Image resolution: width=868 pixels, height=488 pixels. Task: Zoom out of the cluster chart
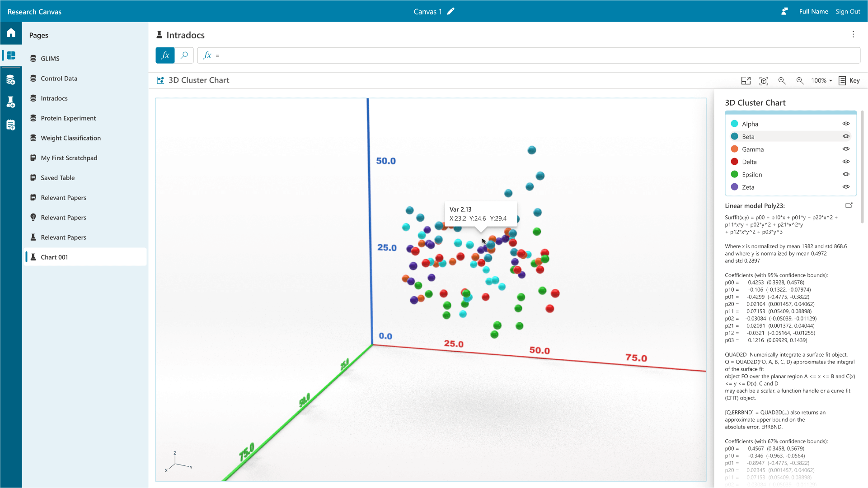pos(782,81)
